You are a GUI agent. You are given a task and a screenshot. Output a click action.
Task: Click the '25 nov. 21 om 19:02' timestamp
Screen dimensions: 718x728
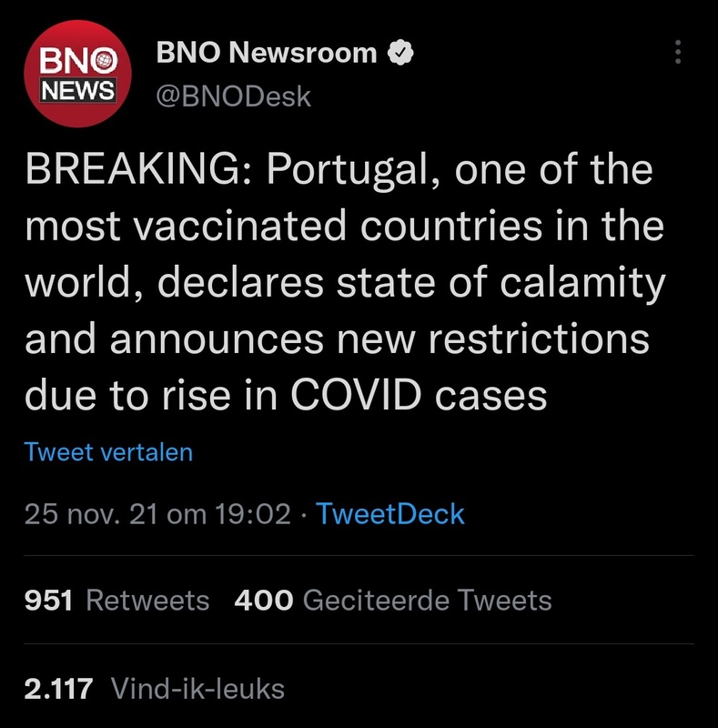tap(157, 514)
